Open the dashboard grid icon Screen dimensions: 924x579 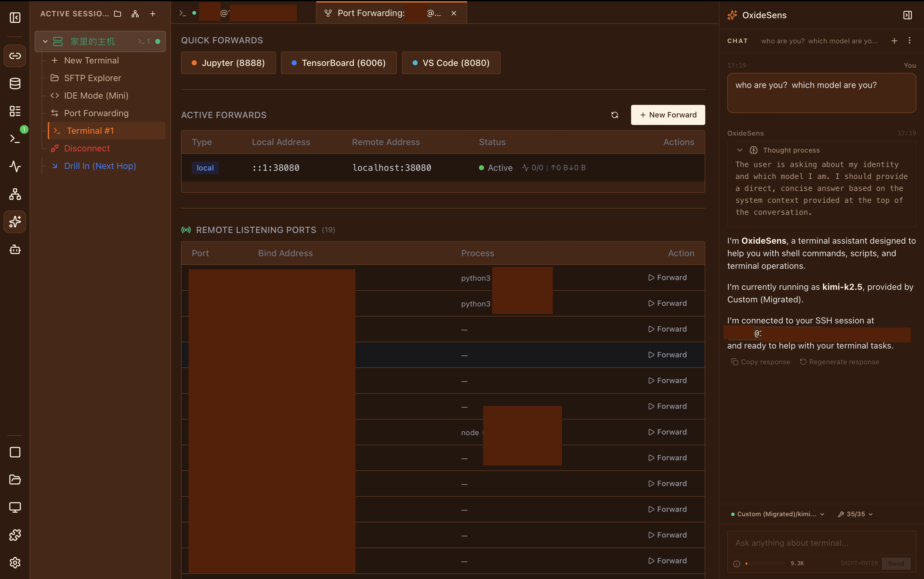[15, 111]
